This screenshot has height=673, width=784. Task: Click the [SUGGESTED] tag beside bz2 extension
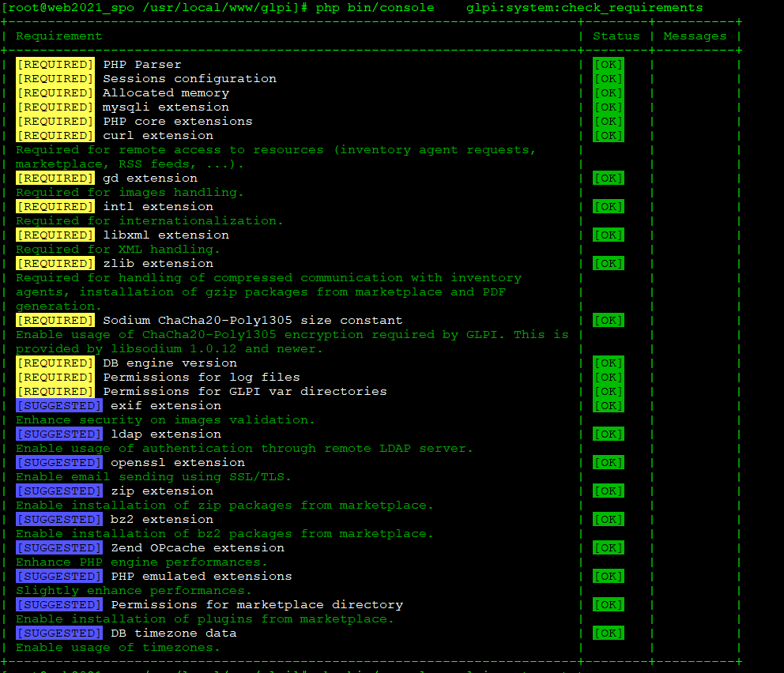pyautogui.click(x=59, y=520)
